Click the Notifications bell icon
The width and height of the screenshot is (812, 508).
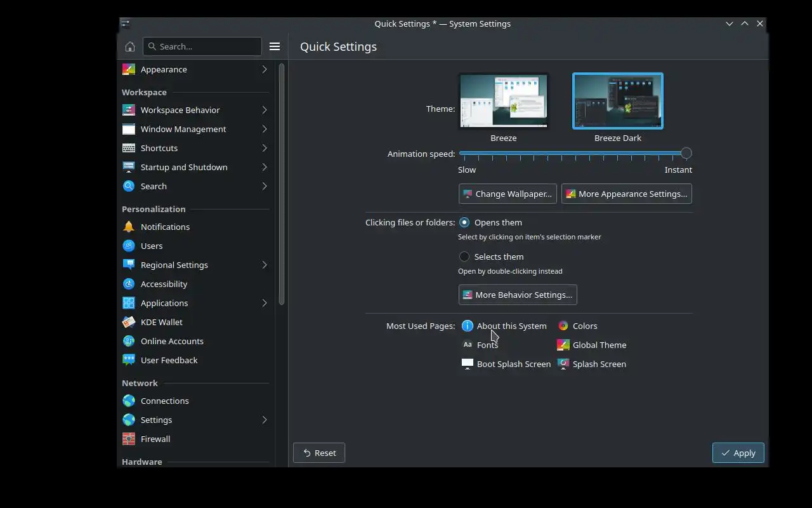pos(129,227)
